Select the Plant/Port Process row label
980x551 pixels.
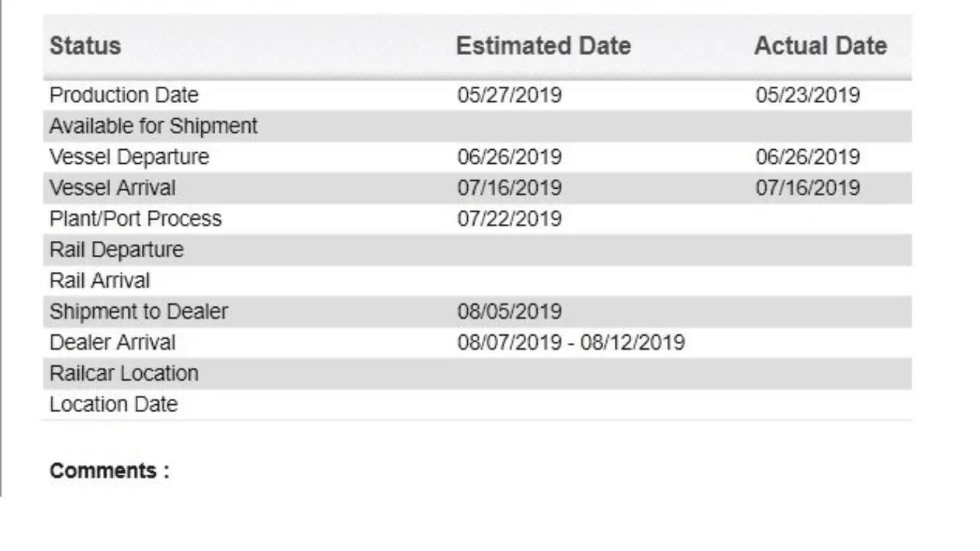coord(135,219)
